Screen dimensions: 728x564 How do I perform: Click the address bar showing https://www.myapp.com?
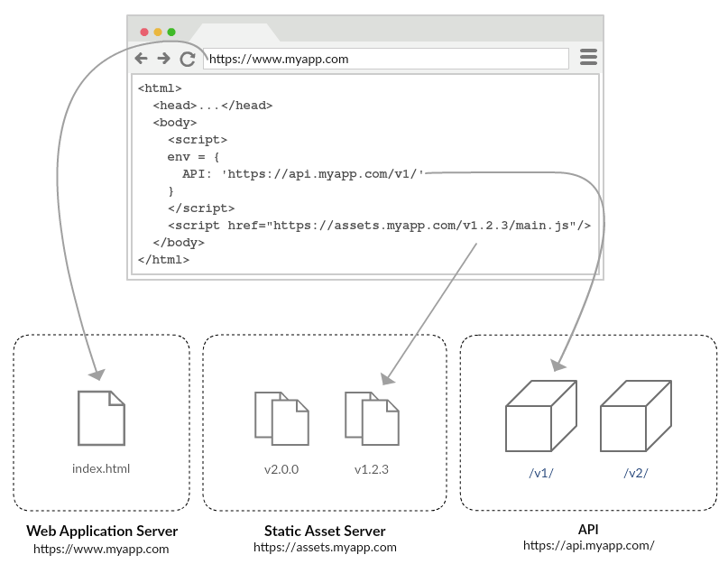386,59
